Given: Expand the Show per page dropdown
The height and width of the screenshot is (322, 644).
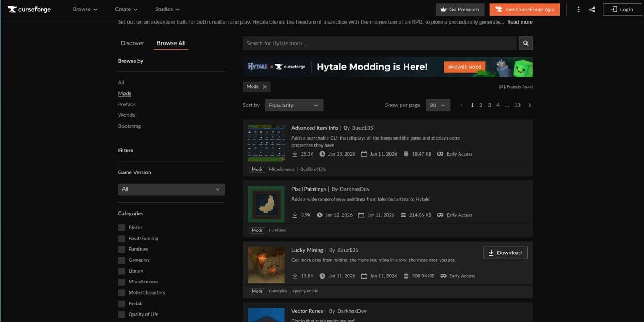Looking at the screenshot, I should [437, 105].
